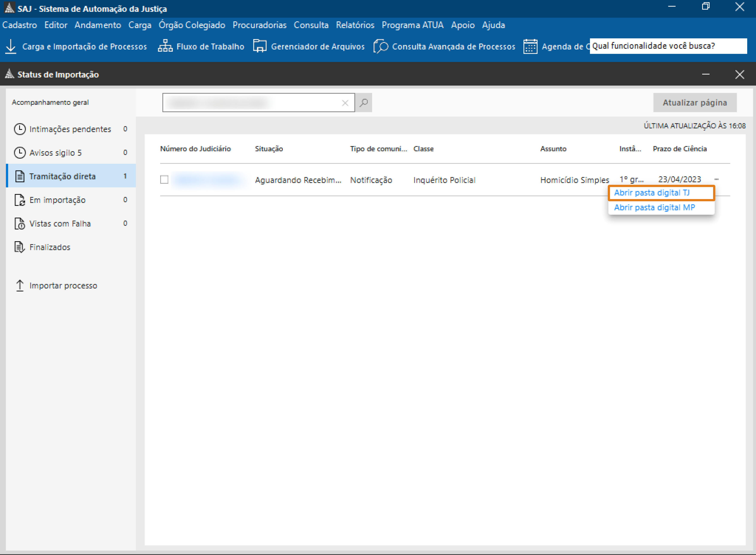Select Abrir pasta digital MP
756x555 pixels.
click(x=654, y=208)
